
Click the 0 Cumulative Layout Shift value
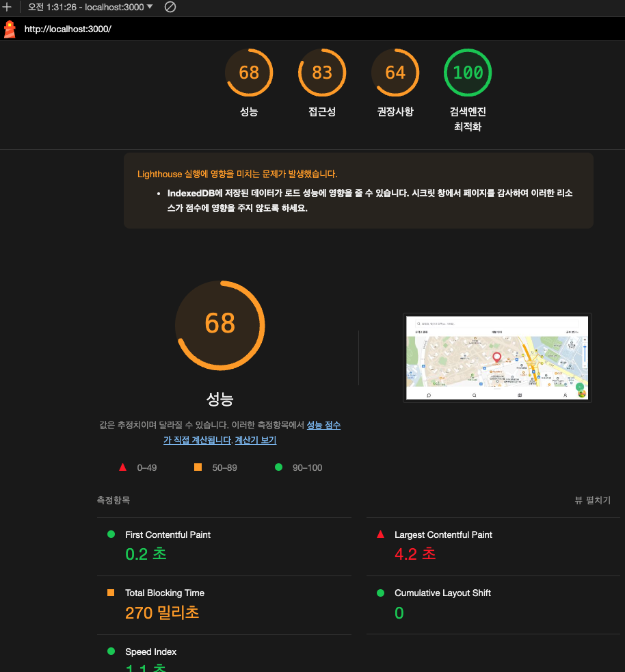399,613
